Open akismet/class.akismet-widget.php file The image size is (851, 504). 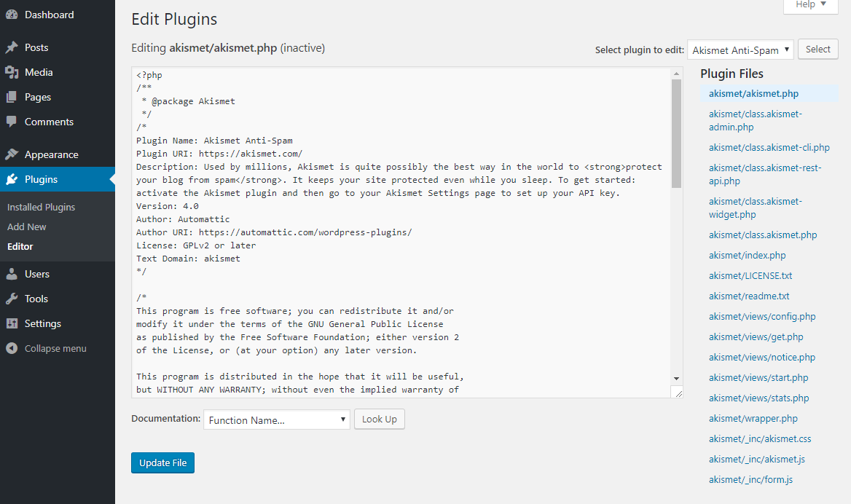(x=756, y=208)
